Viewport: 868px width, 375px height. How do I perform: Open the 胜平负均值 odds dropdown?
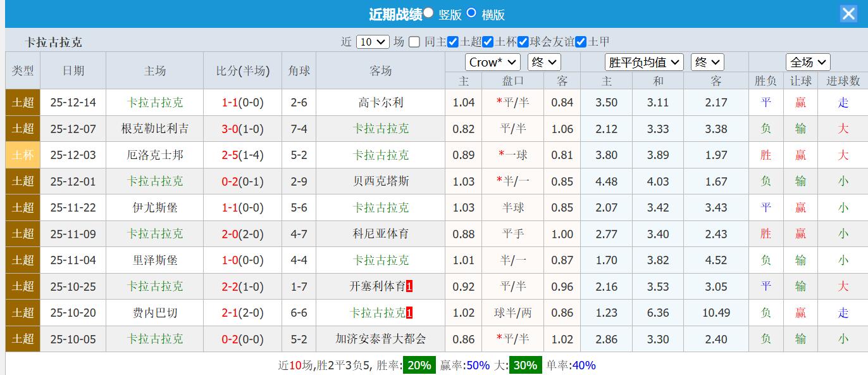point(643,61)
